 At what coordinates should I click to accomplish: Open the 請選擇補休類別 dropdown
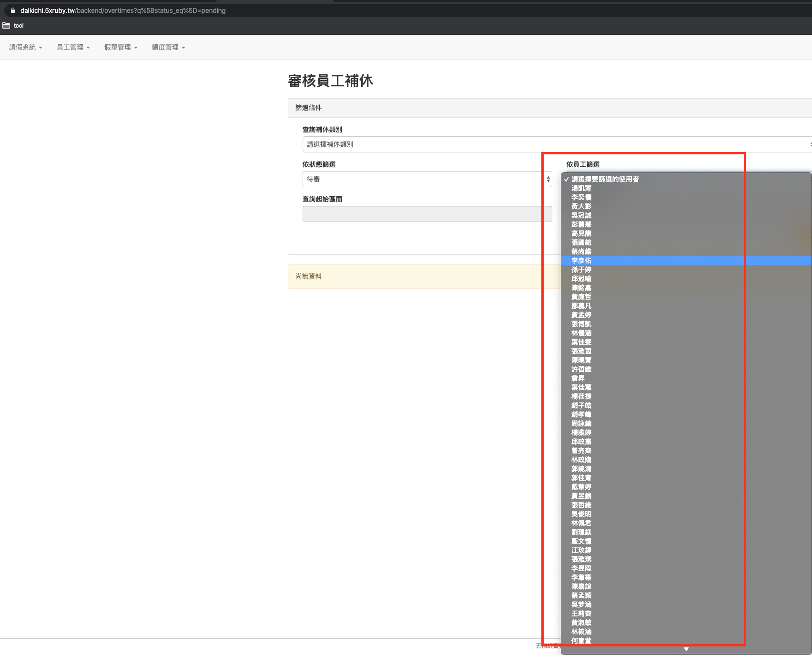[x=557, y=144]
